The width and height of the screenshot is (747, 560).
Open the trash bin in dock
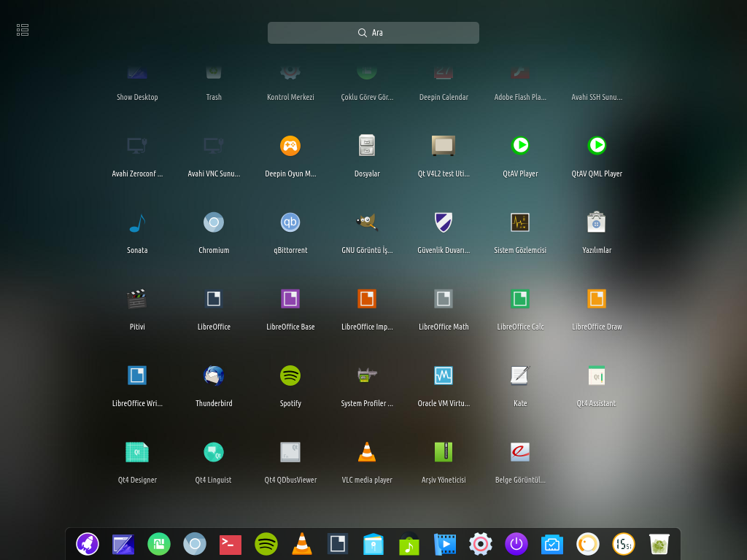tap(659, 544)
